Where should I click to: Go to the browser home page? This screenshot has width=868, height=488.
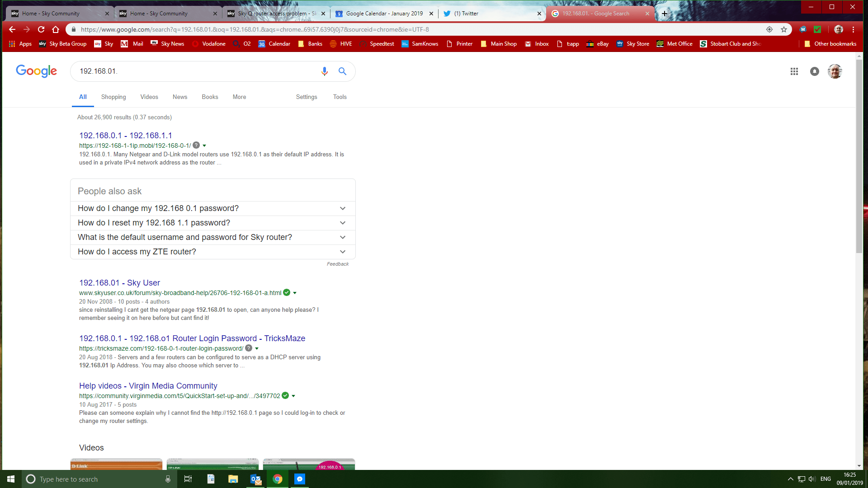click(56, 29)
